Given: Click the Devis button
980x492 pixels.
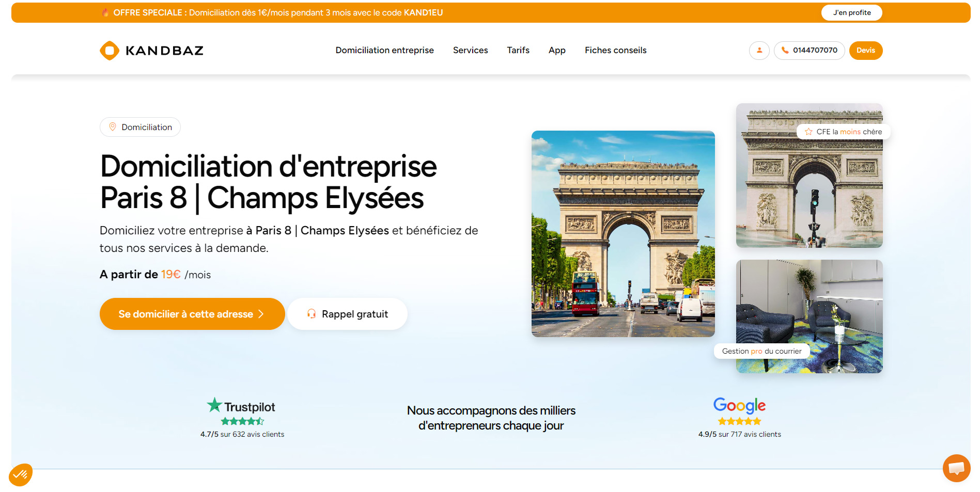Looking at the screenshot, I should 865,51.
